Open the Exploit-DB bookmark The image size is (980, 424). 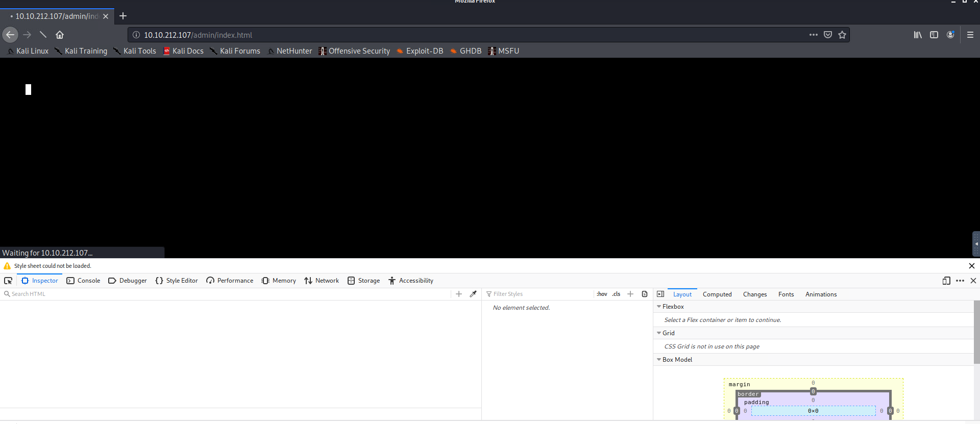coord(420,51)
